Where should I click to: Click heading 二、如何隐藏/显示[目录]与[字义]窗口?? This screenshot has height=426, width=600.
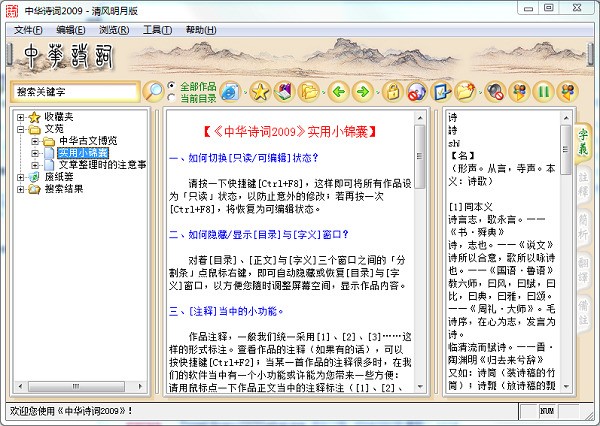pyautogui.click(x=259, y=234)
